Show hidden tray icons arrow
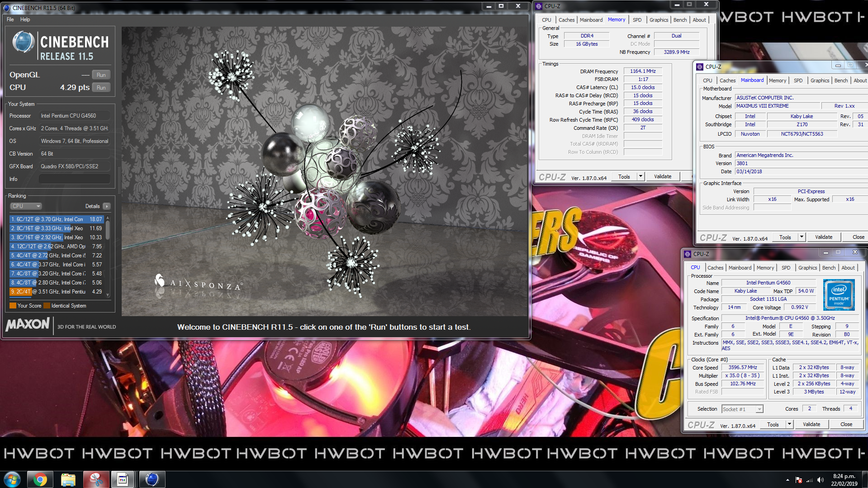Image resolution: width=868 pixels, height=488 pixels. point(787,480)
